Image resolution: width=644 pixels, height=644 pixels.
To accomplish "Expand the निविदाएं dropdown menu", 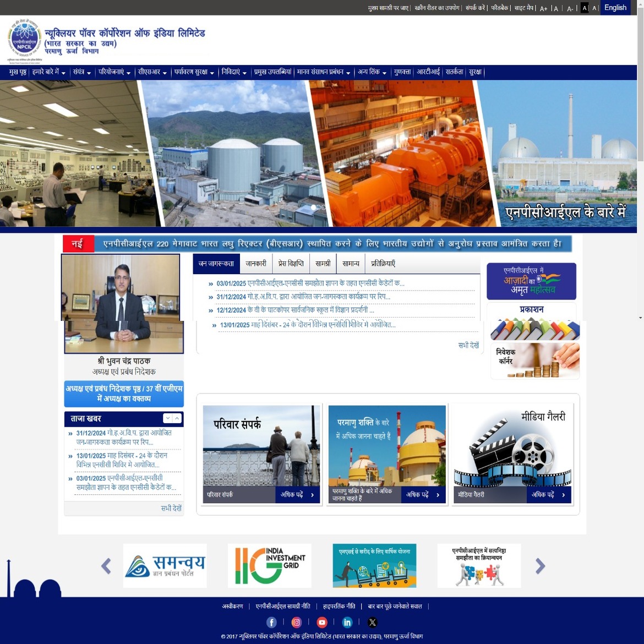I will pyautogui.click(x=233, y=72).
